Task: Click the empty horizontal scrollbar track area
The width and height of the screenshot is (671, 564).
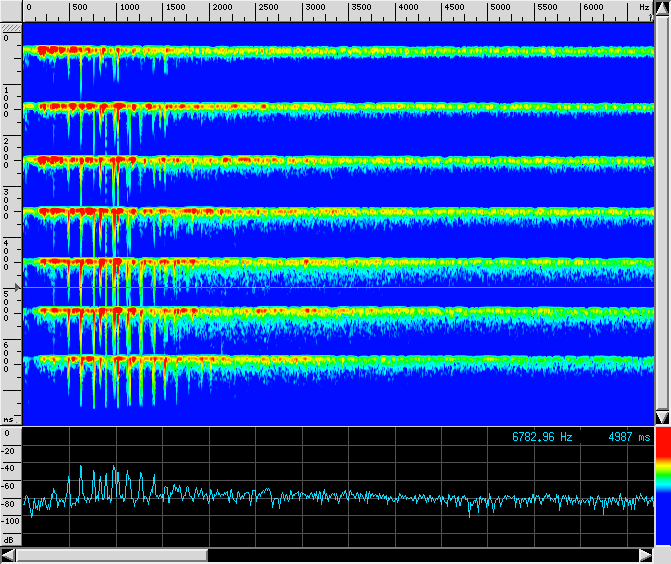Action: pyautogui.click(x=420, y=555)
